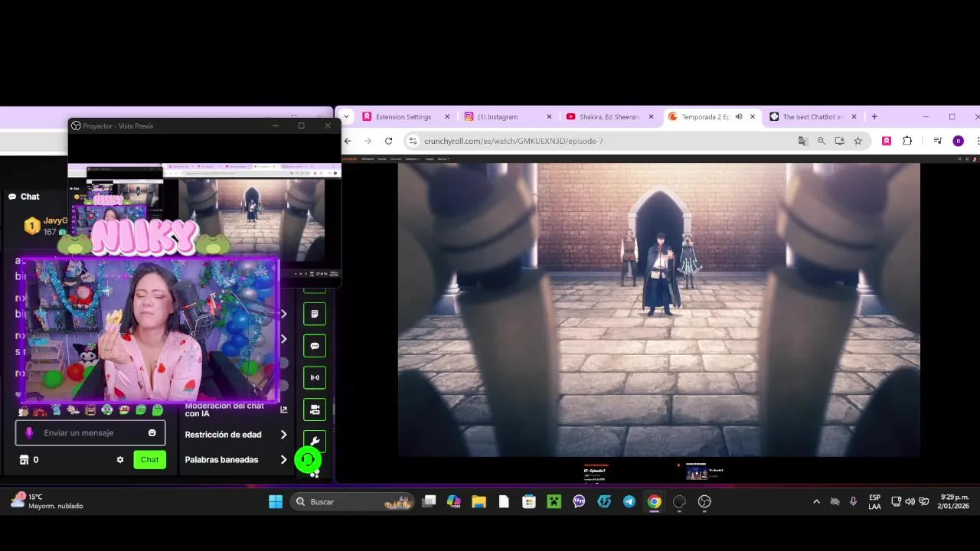
Task: Open the notes sidebar icon
Action: (x=315, y=314)
